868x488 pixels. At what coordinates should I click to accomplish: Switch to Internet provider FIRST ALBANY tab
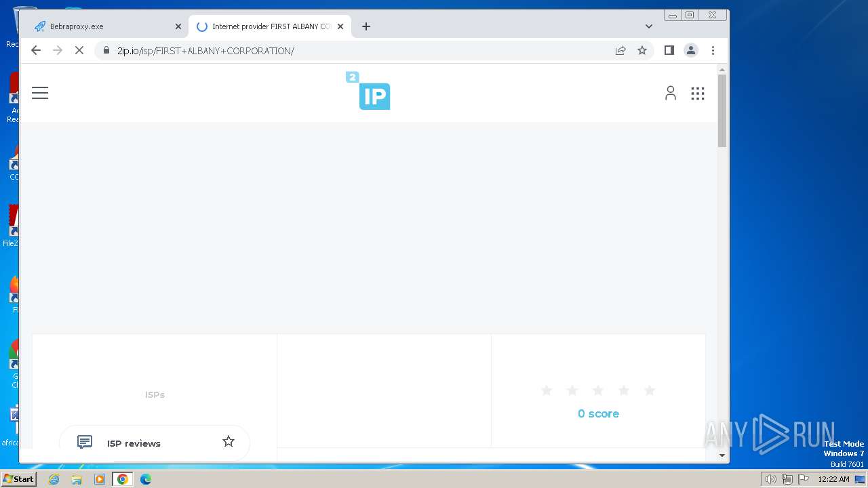pyautogui.click(x=270, y=26)
